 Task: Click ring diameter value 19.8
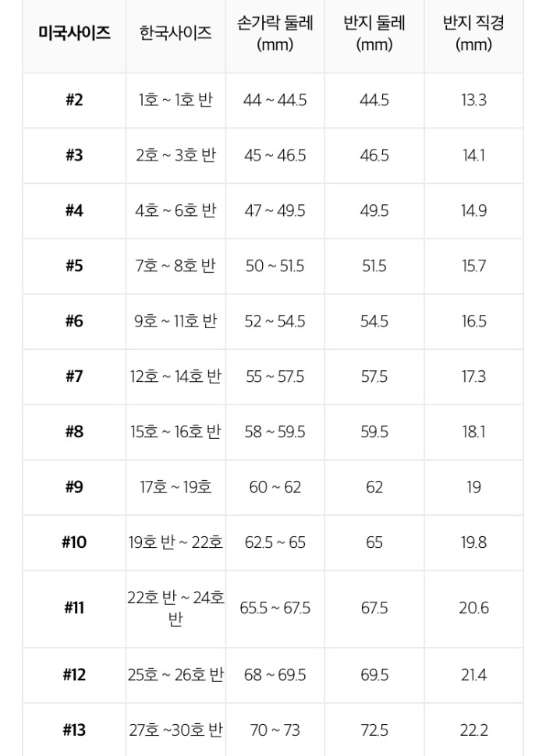pos(473,542)
